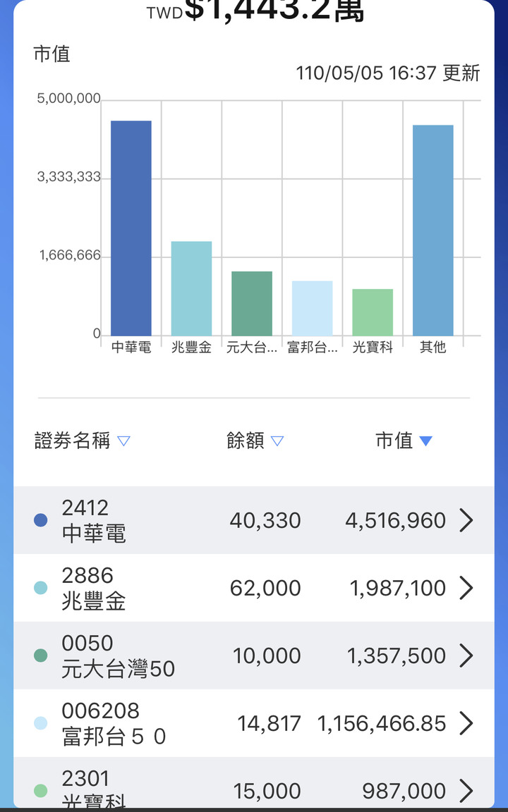Viewport: 508px width, 812px height.
Task: Click balance 62,000
Action: (265, 589)
